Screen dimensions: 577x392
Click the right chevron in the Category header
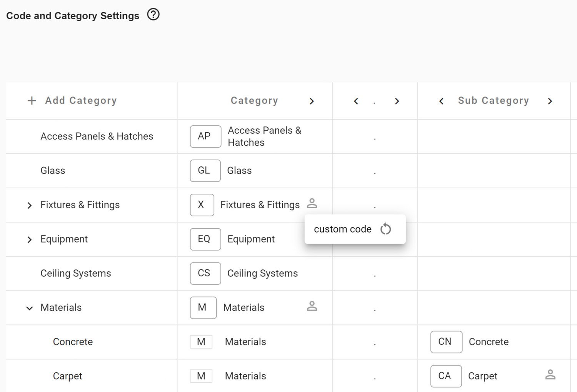[x=312, y=101]
